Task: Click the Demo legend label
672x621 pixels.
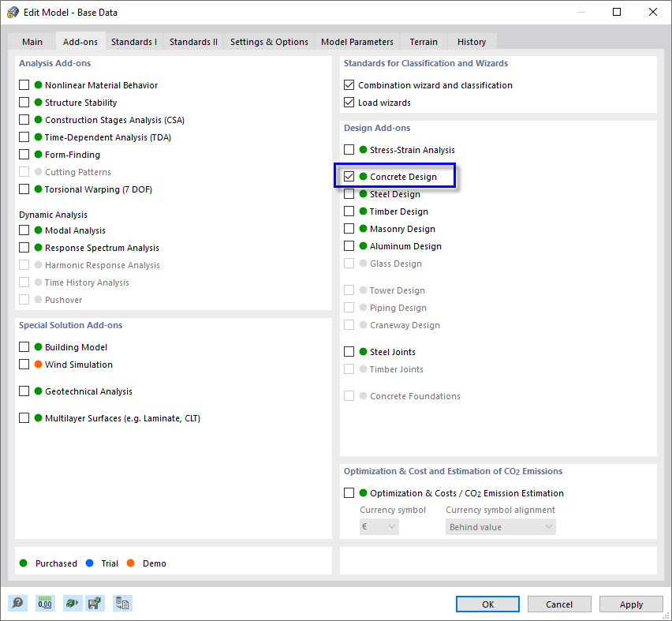Action: pos(155,563)
